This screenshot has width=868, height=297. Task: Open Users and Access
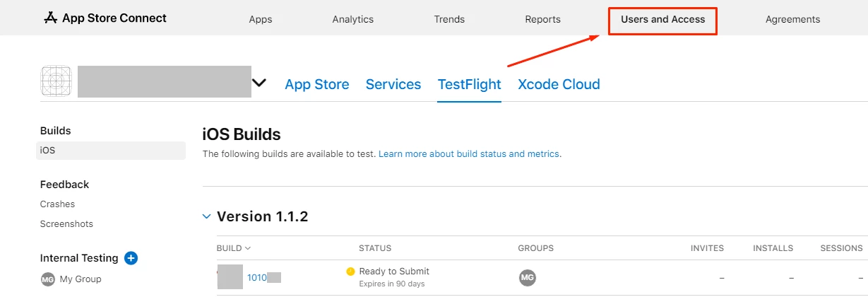tap(663, 20)
